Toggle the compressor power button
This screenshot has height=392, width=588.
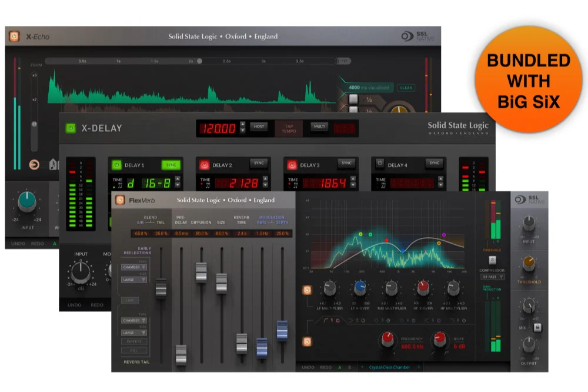492,260
